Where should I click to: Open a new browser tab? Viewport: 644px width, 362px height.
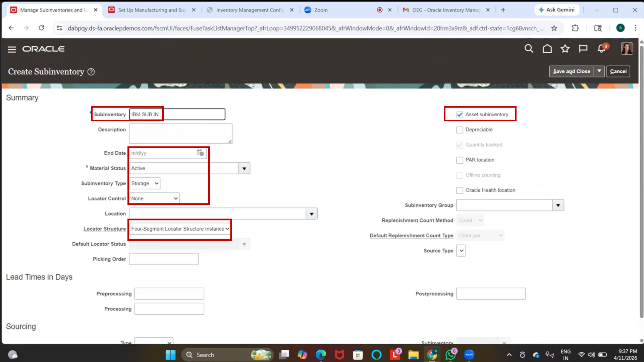[x=503, y=10]
